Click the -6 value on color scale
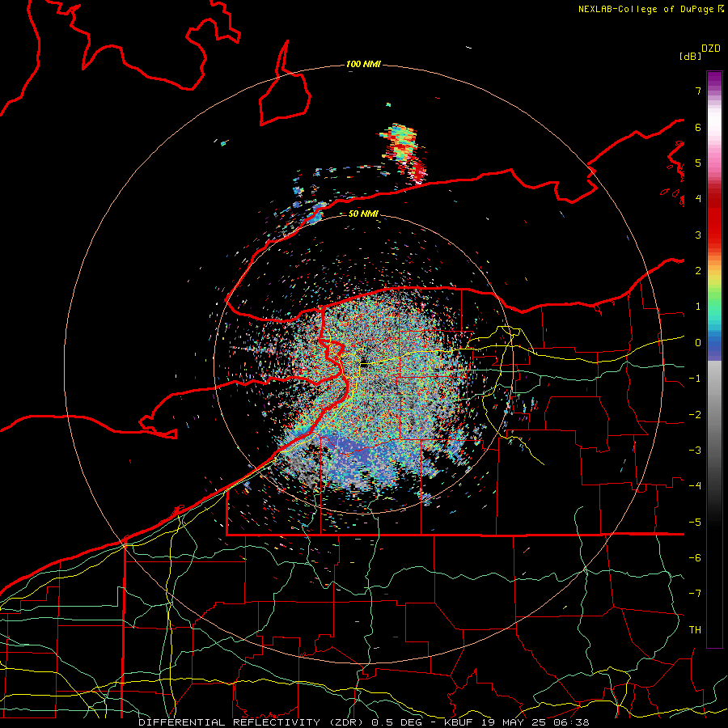Screen dimensions: 728x728 click(695, 558)
